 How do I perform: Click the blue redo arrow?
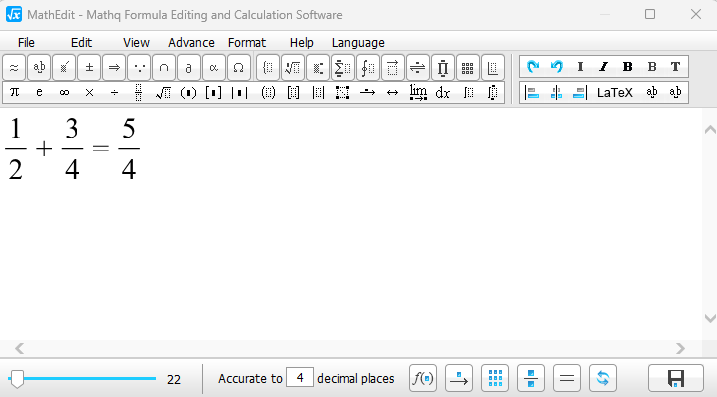[x=533, y=67]
